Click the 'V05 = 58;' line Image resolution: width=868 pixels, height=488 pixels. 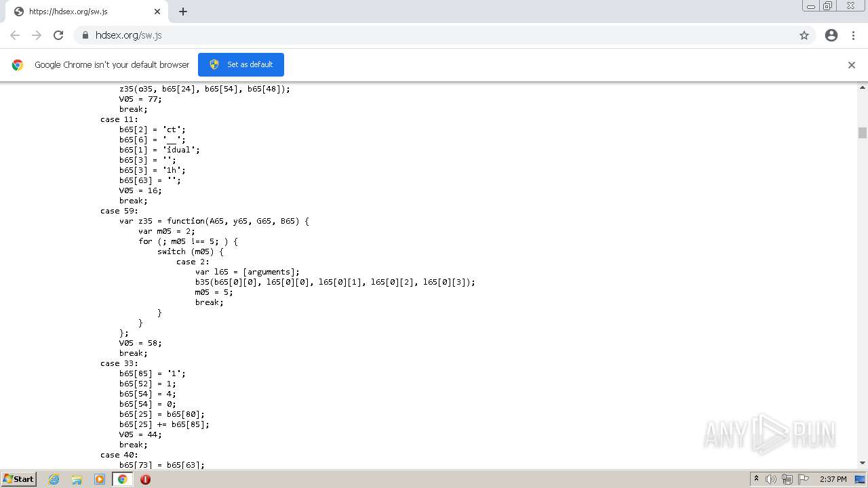(x=140, y=343)
